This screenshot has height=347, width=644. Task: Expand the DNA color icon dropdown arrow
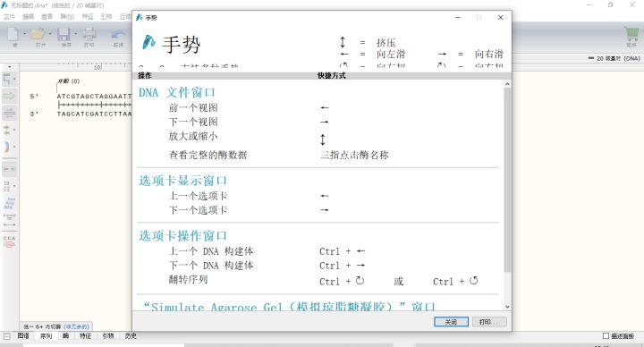[x=14, y=147]
